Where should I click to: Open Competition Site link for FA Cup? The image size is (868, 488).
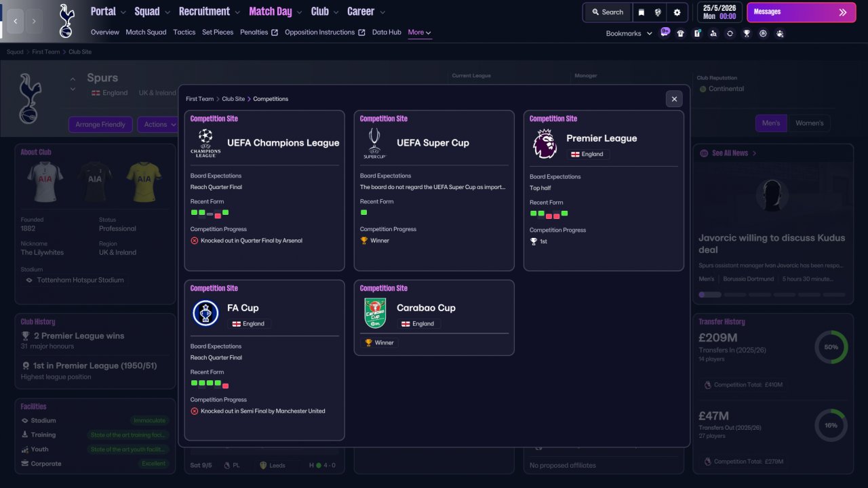click(x=214, y=288)
